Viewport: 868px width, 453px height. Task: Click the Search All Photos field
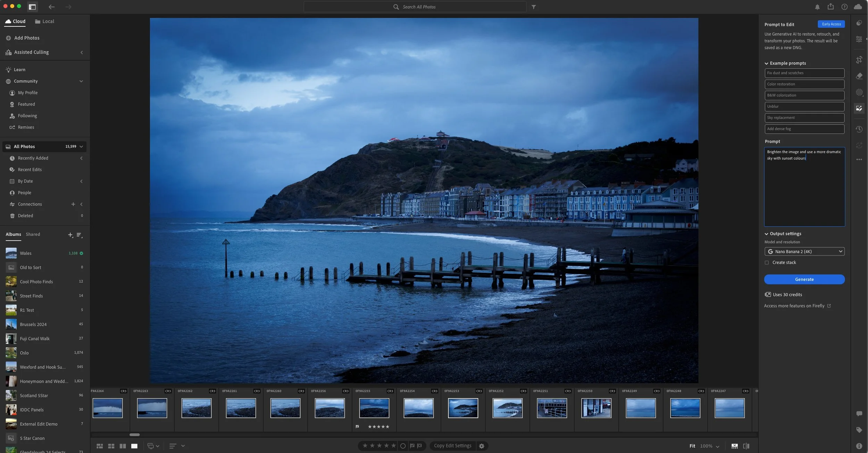point(415,7)
